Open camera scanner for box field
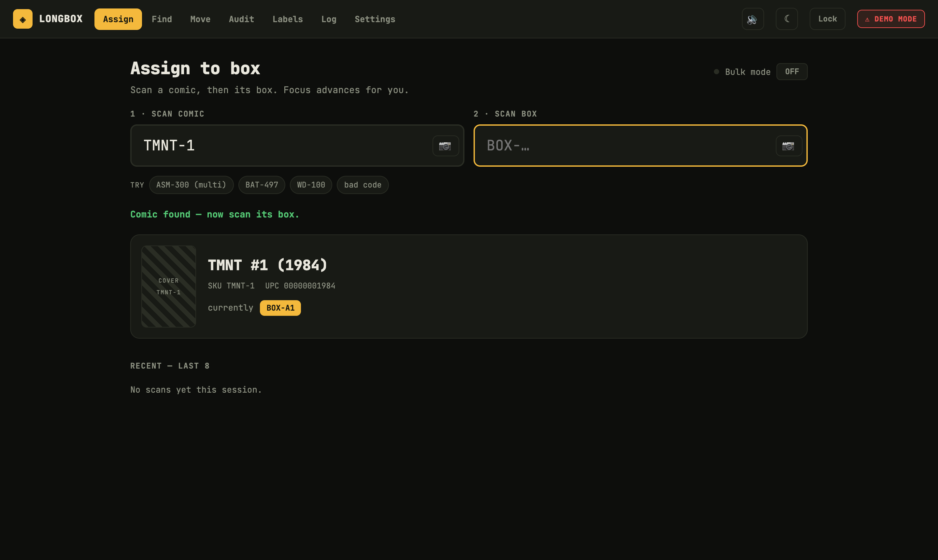 pyautogui.click(x=789, y=146)
